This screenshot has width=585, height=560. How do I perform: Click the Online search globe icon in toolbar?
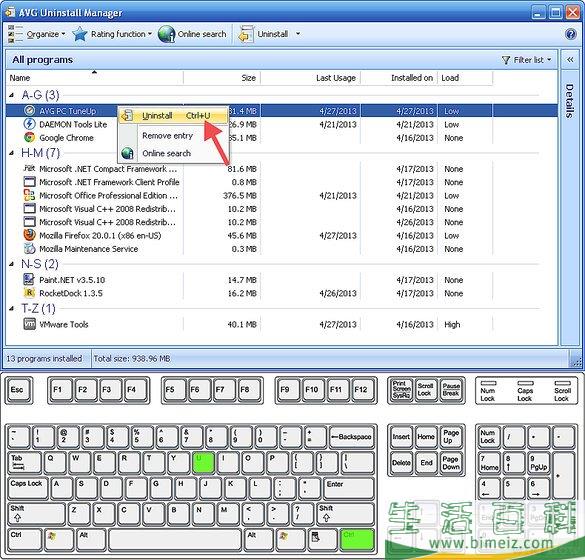pos(166,34)
